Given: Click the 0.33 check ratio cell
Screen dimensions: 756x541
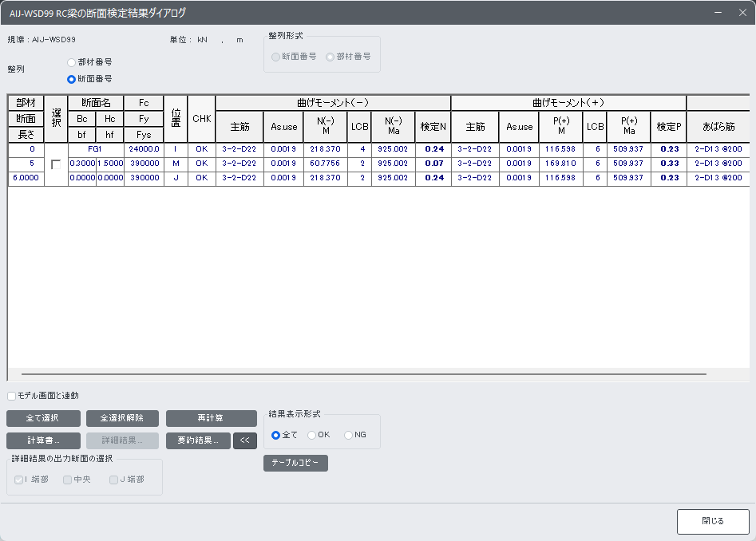Looking at the screenshot, I should (668, 164).
